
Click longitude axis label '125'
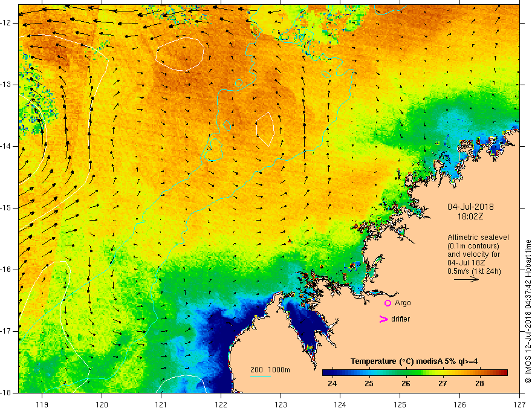tap(400, 405)
